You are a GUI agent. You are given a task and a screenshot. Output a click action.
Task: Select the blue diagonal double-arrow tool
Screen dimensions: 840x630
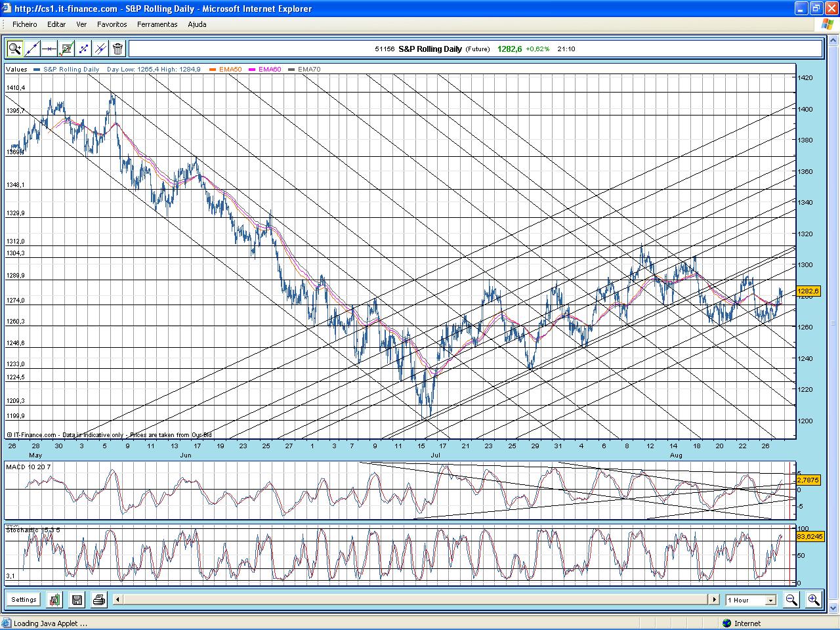83,49
